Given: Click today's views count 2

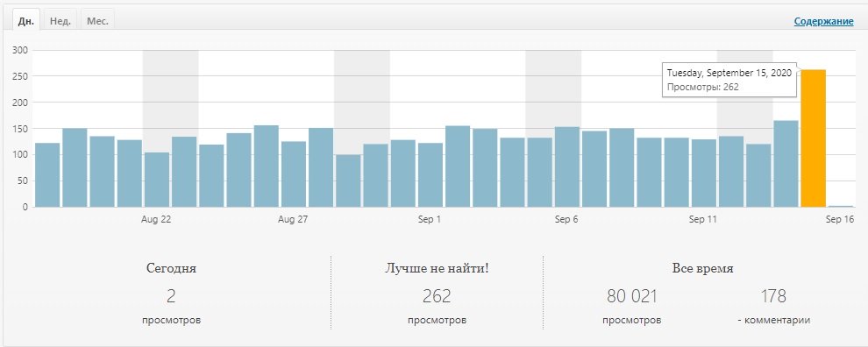Looking at the screenshot, I should (x=171, y=296).
